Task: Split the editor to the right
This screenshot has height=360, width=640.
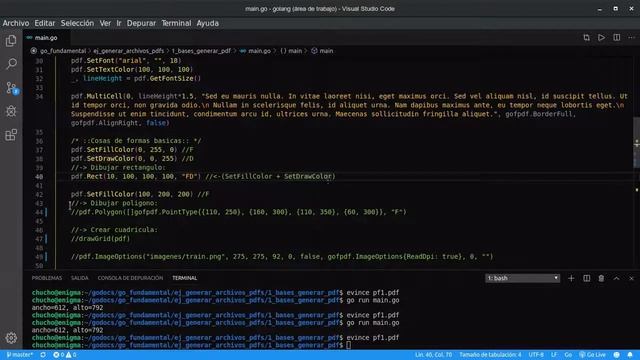Action: coord(617,38)
